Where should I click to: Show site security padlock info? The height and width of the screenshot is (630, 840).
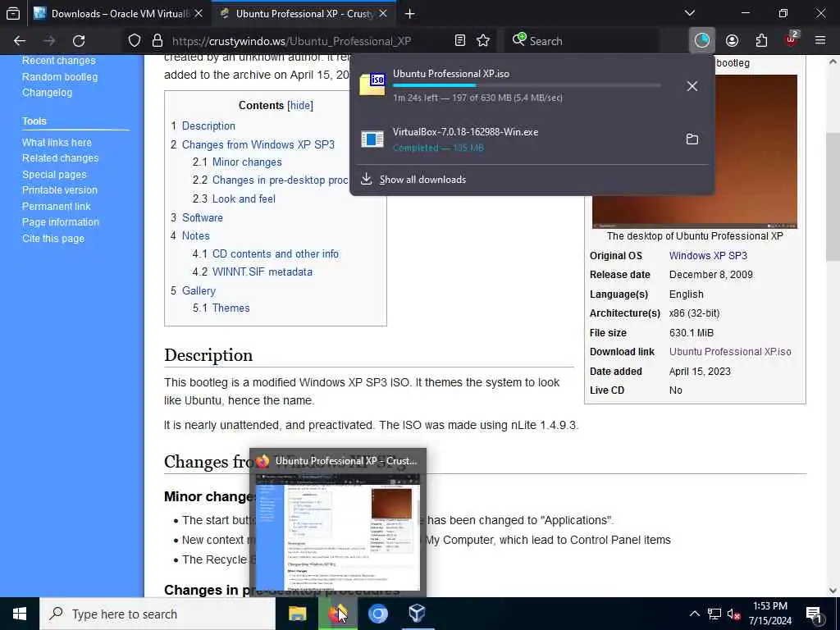(x=157, y=41)
